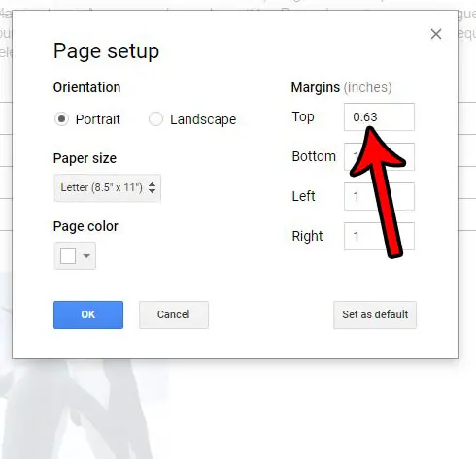This screenshot has width=476, height=459.
Task: Confirm settings with the OK button
Action: pyautogui.click(x=88, y=314)
